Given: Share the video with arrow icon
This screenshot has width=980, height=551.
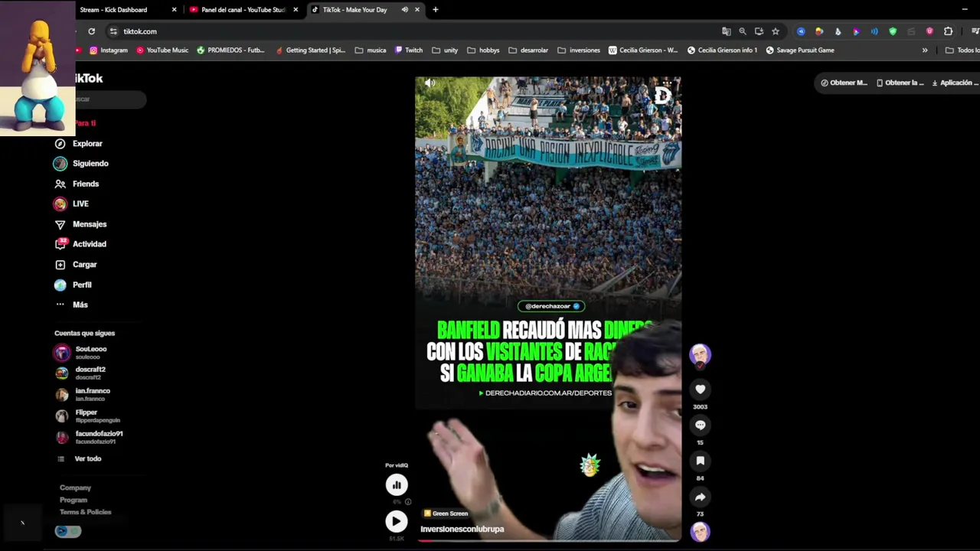Looking at the screenshot, I should point(700,497).
